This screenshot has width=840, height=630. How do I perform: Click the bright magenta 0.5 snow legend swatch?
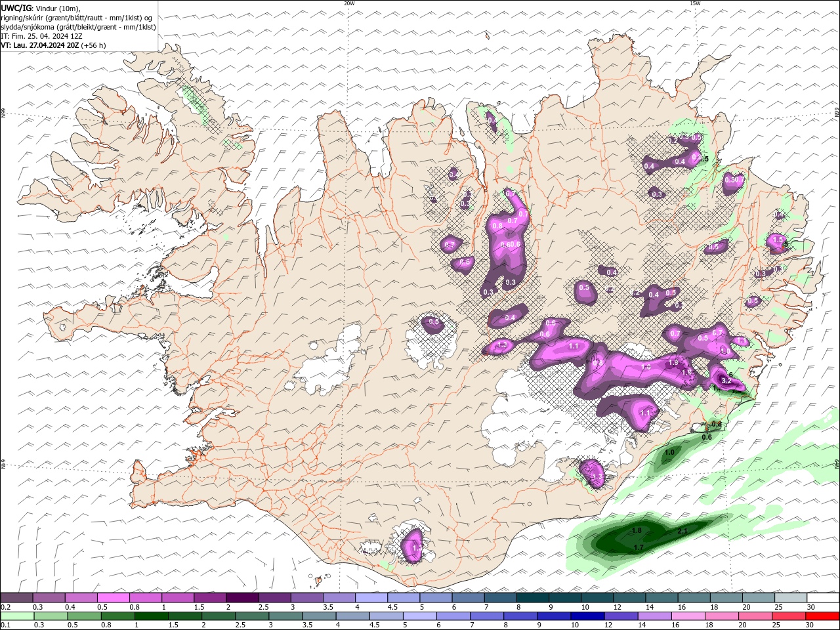113,597
